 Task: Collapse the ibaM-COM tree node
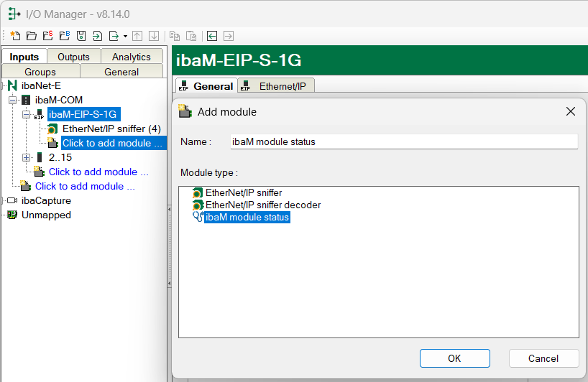point(13,100)
